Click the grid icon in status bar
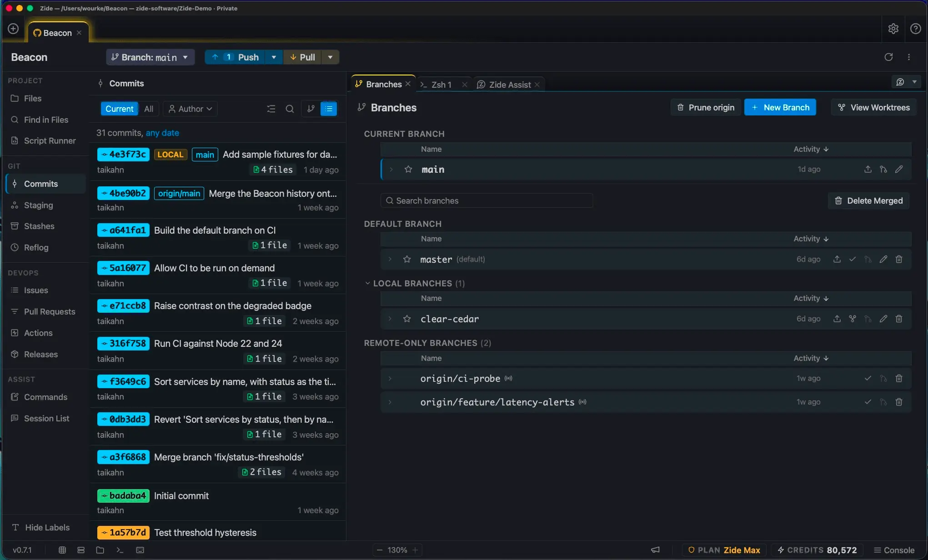928x560 pixels. coord(62,550)
